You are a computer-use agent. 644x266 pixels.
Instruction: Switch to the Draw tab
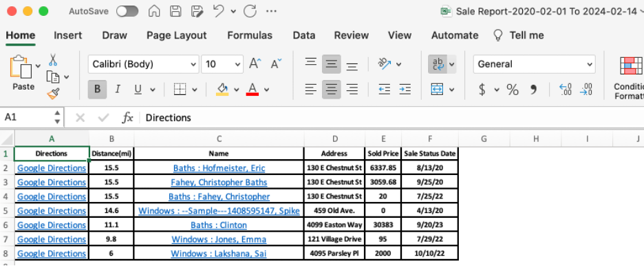[115, 35]
